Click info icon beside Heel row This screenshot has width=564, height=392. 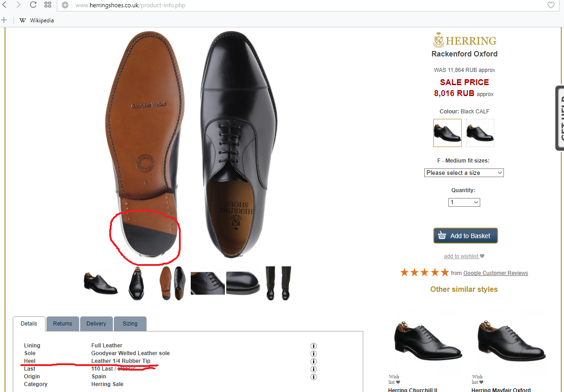[313, 361]
